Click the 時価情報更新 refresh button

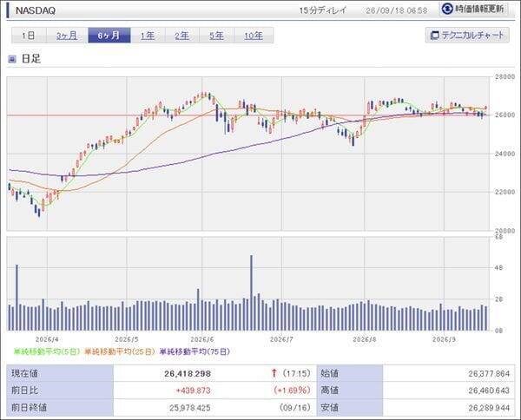(x=473, y=9)
